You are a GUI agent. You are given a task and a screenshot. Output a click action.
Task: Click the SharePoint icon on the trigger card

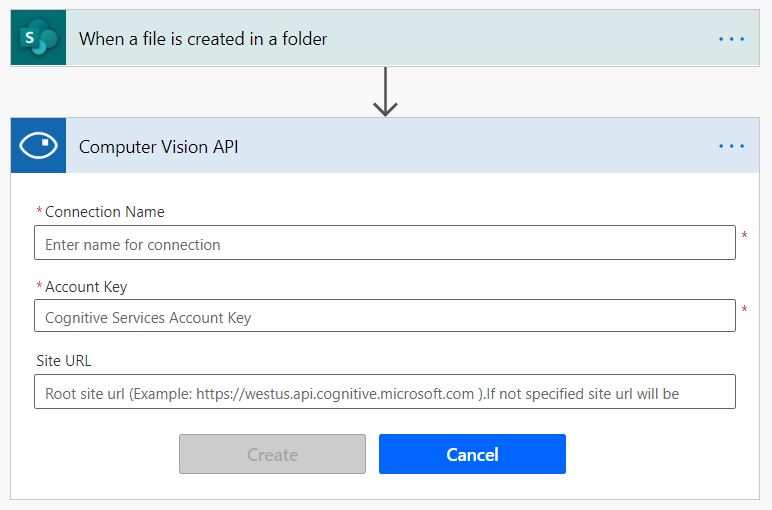point(38,39)
